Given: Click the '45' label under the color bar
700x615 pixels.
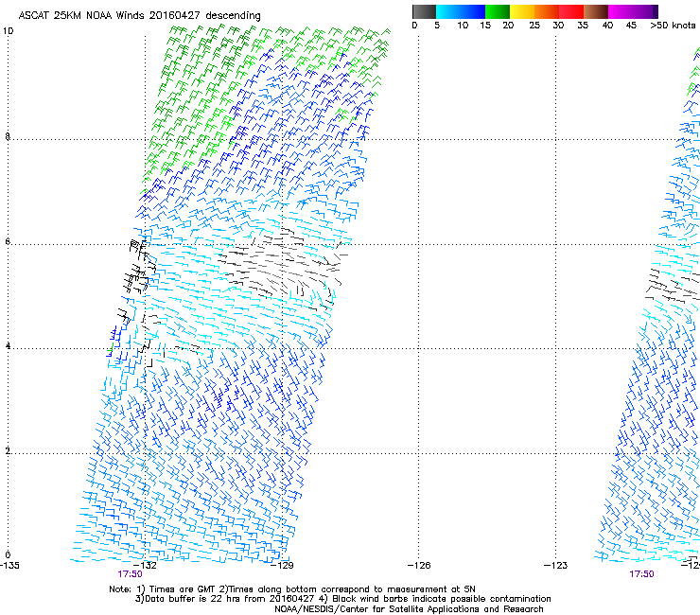Looking at the screenshot, I should [x=631, y=26].
